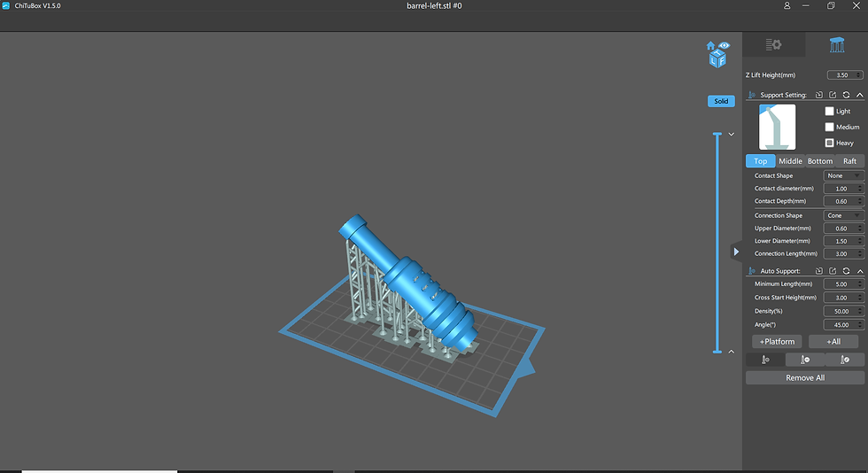This screenshot has height=473, width=868.
Task: Select the add support tool icon
Action: [765, 360]
